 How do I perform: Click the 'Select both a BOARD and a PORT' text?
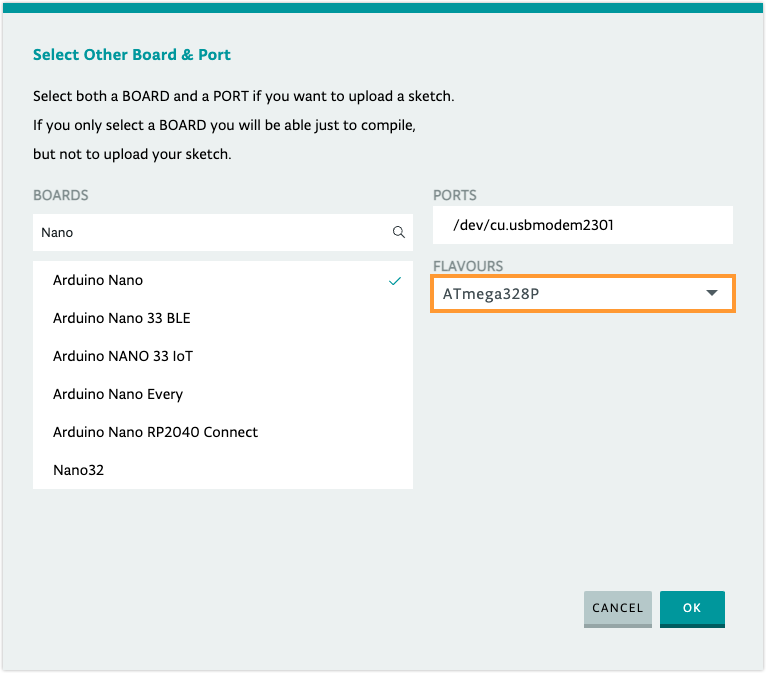coord(244,97)
